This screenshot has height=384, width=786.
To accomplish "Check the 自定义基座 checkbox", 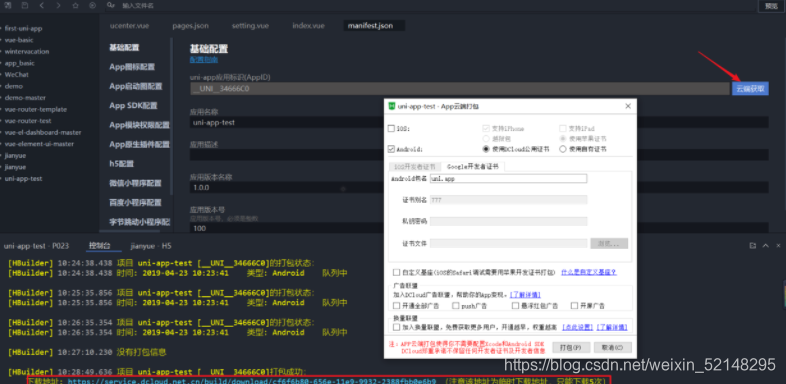I will click(x=397, y=272).
